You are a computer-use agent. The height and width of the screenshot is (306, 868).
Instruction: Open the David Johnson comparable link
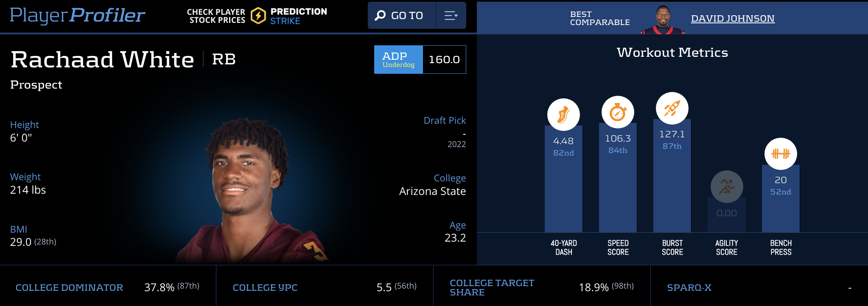pyautogui.click(x=733, y=18)
